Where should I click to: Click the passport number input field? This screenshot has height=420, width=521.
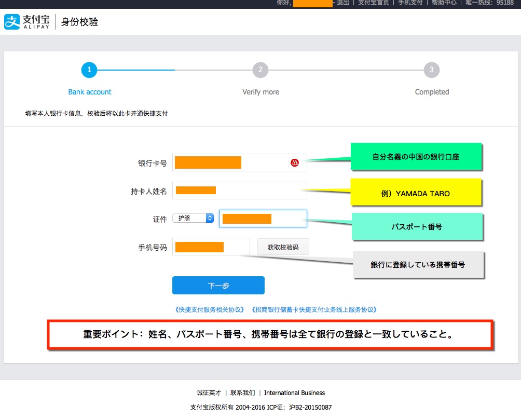263,219
